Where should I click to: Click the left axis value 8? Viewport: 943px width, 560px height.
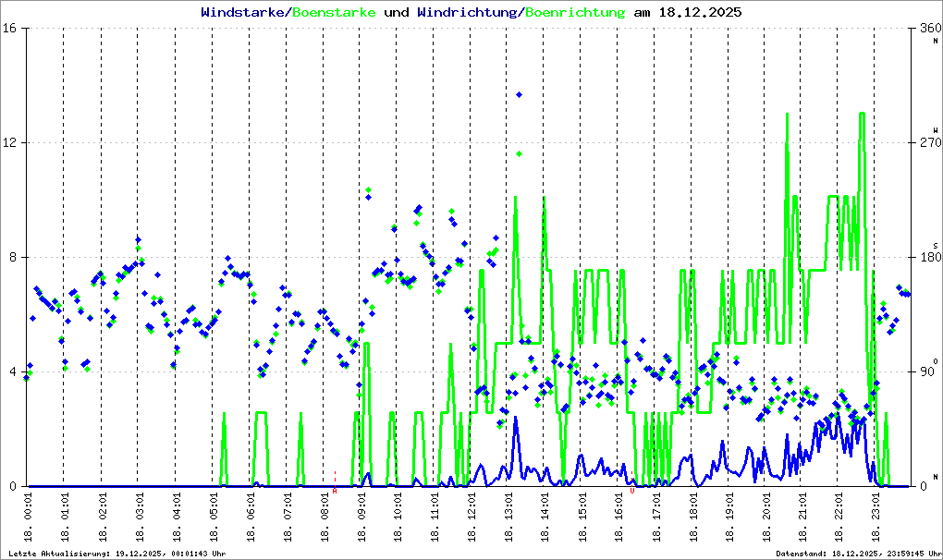click(12, 257)
